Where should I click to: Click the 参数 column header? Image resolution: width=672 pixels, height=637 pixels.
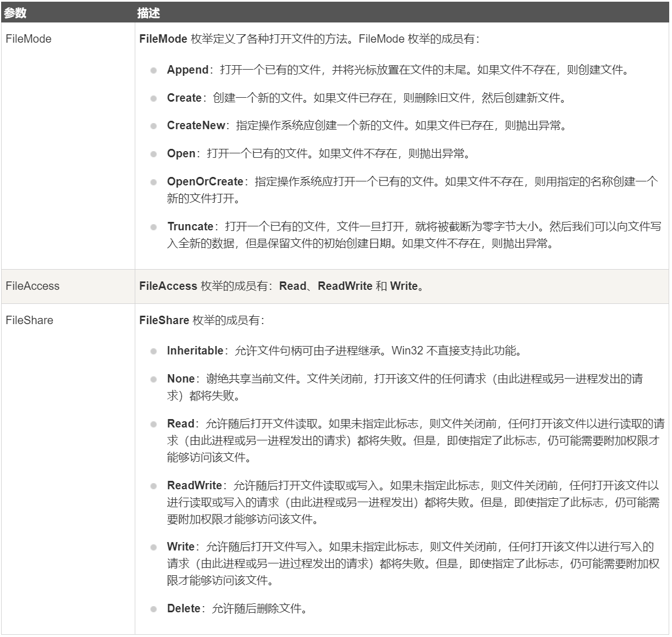16,13
